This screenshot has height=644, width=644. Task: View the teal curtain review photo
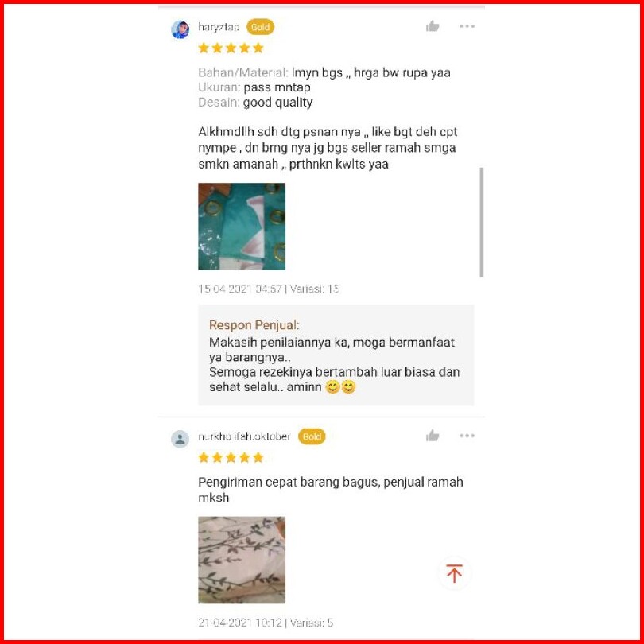242,227
